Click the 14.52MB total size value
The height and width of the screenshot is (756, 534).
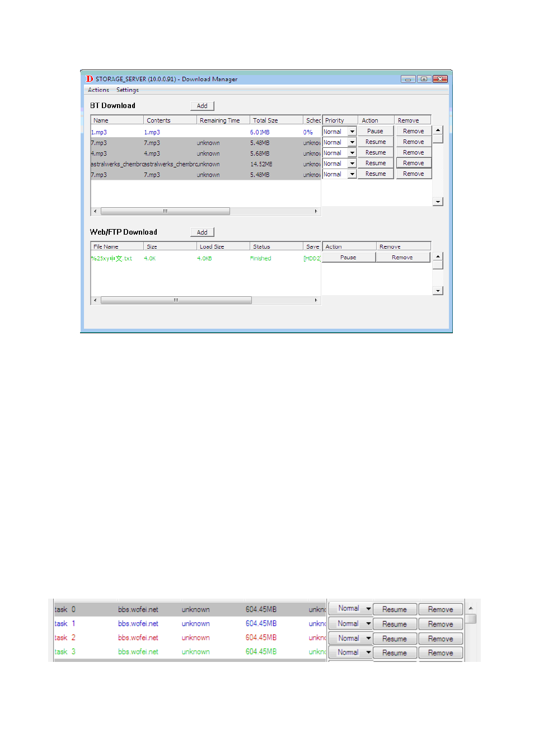click(x=261, y=164)
